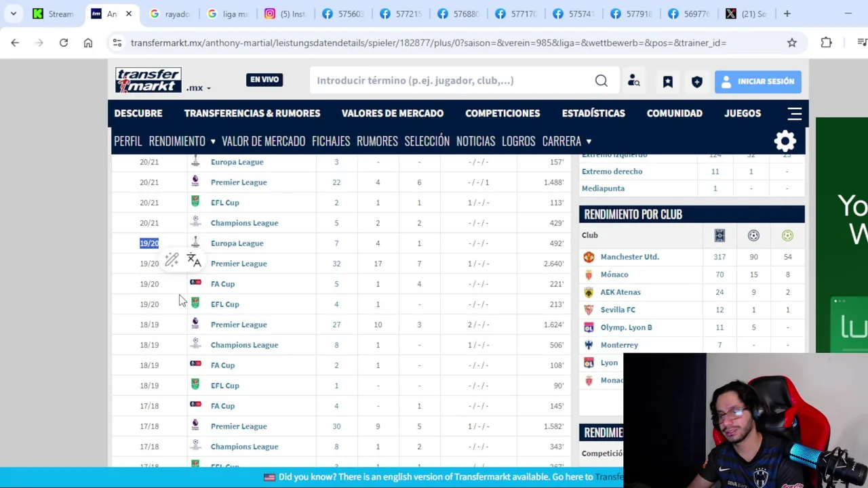The width and height of the screenshot is (868, 488).
Task: Open the X (Twitter) browser tab
Action: pos(745,14)
